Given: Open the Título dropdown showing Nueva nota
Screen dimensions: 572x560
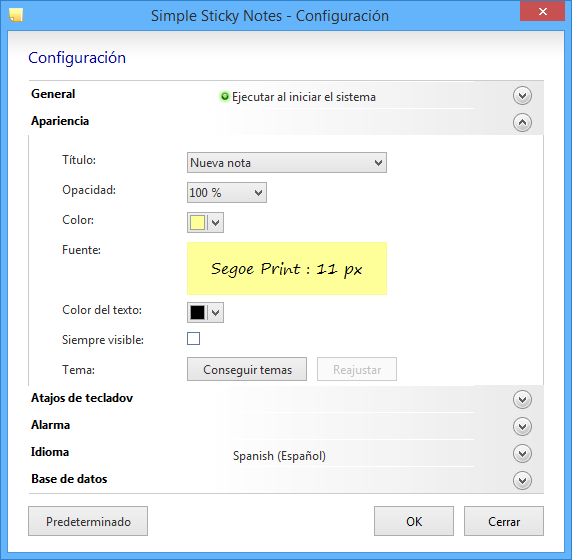Looking at the screenshot, I should click(287, 163).
